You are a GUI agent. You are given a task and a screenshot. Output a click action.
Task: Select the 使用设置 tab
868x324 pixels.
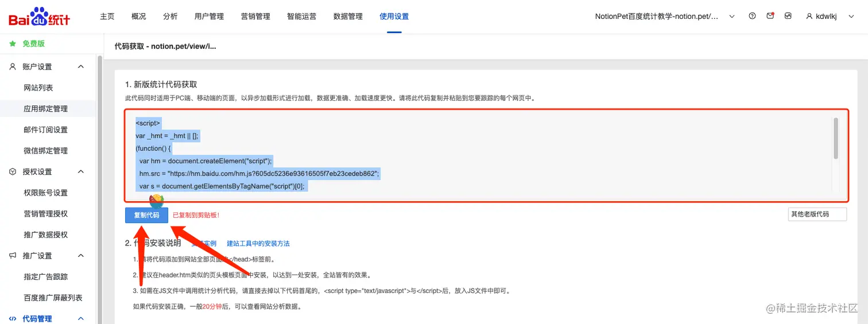(x=394, y=16)
